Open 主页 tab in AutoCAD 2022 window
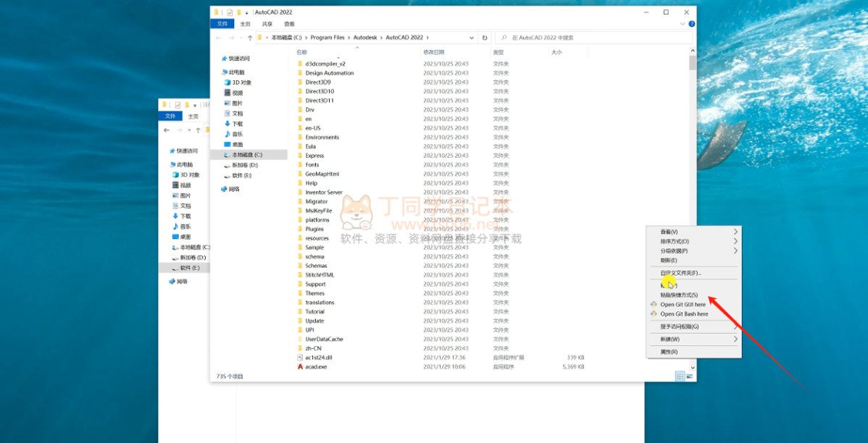The height and width of the screenshot is (443, 868). (245, 24)
